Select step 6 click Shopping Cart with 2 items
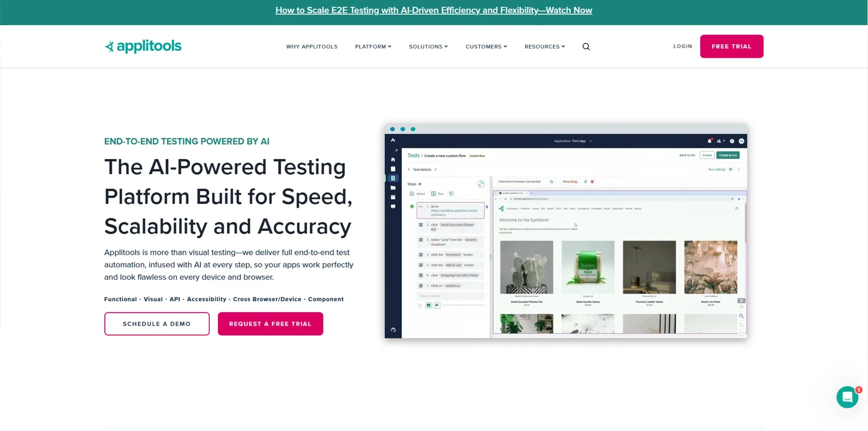 (450, 275)
